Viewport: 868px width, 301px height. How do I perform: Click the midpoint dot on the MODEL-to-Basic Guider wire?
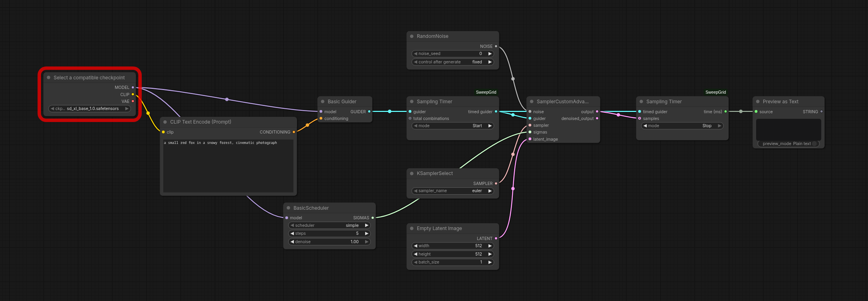pyautogui.click(x=227, y=99)
